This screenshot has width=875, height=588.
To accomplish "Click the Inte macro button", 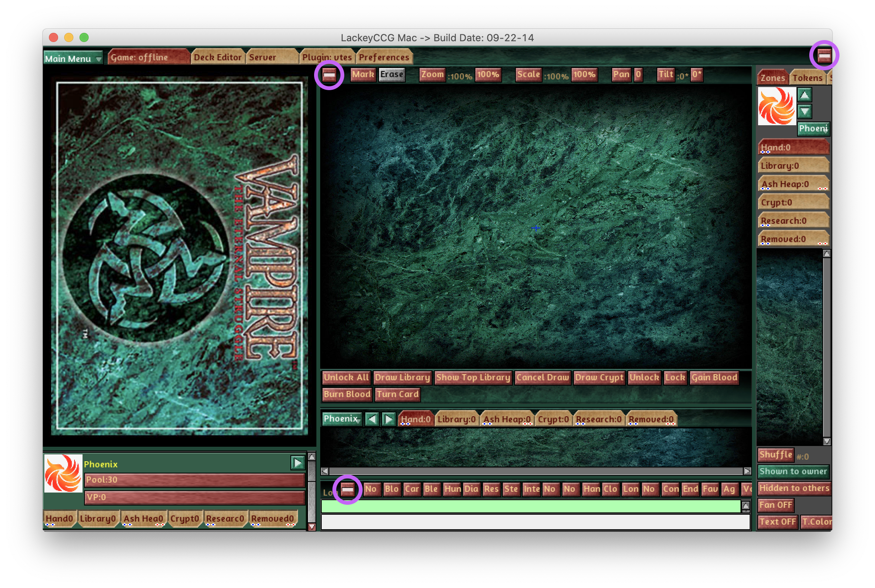I will point(531,489).
